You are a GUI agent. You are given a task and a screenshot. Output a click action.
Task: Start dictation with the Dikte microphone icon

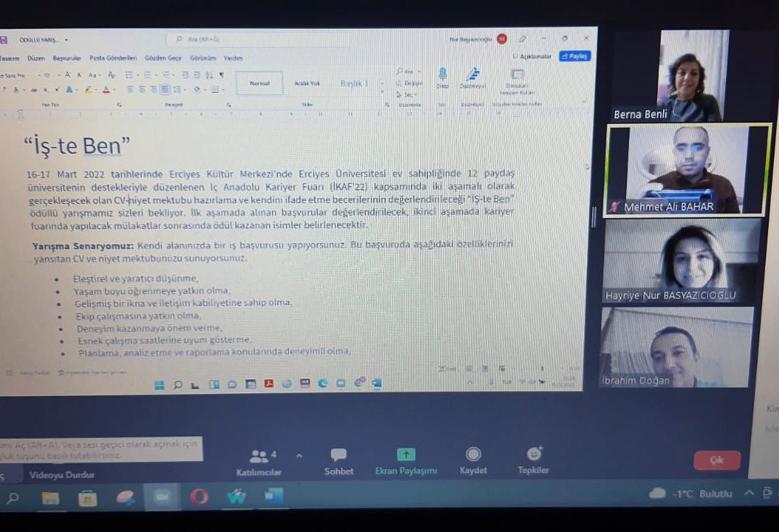442,74
